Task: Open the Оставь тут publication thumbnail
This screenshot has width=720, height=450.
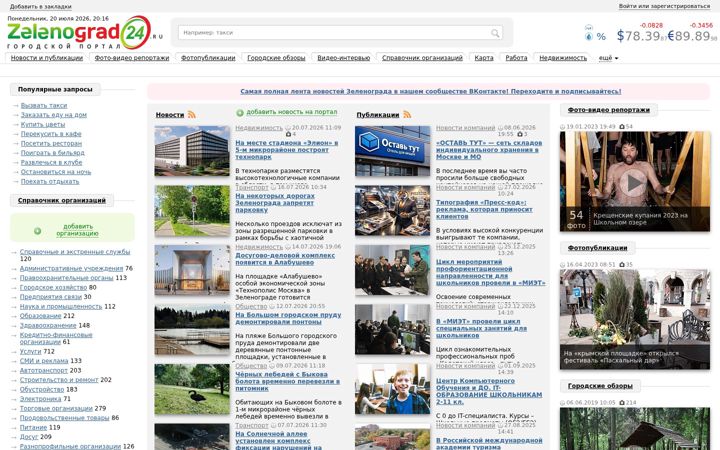Action: coord(393,151)
